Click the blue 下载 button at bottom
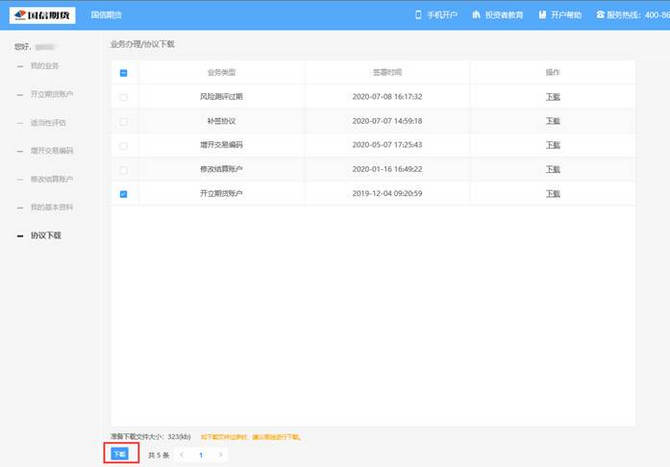The height and width of the screenshot is (467, 670). (x=119, y=454)
